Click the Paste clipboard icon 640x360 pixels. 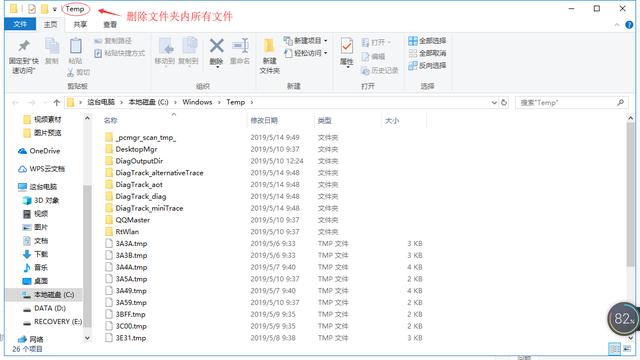click(x=76, y=46)
